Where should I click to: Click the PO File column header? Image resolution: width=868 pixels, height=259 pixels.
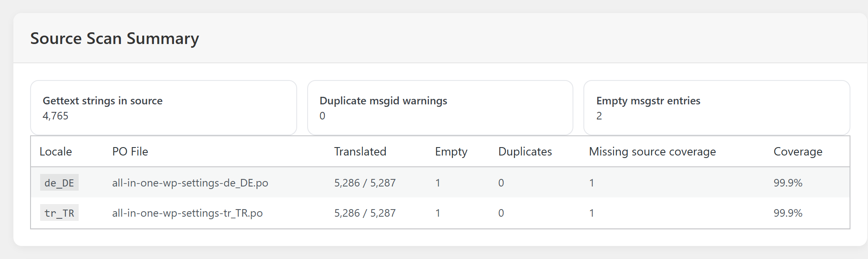point(130,152)
